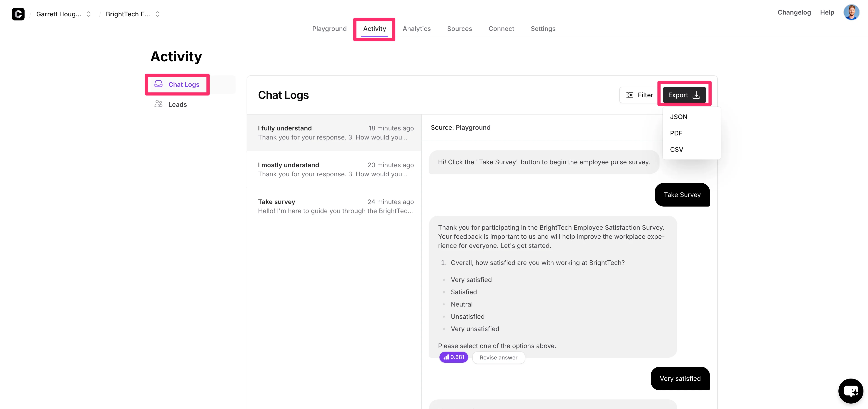Open the Changelog link
Image resolution: width=868 pixels, height=409 pixels.
pyautogui.click(x=794, y=12)
